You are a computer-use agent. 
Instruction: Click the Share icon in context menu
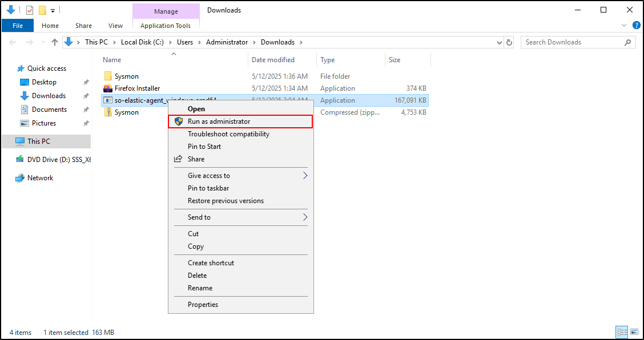(x=178, y=159)
